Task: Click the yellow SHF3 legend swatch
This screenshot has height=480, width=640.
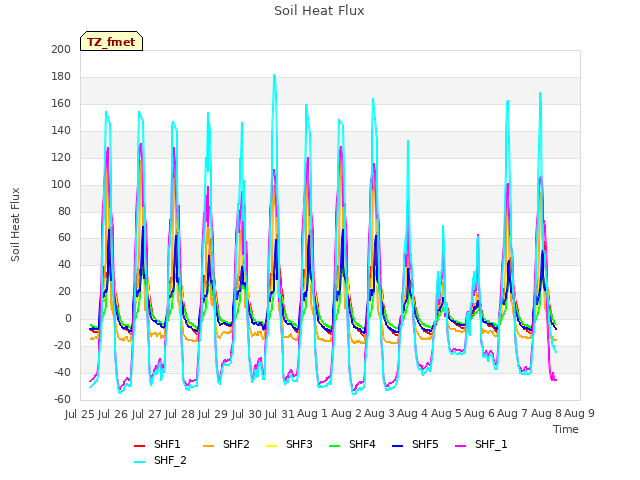Action: point(271,446)
